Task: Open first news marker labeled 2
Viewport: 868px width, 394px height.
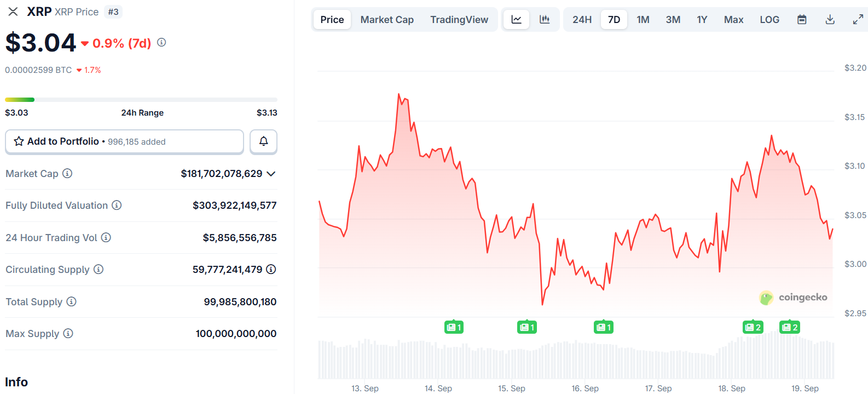Action: (x=753, y=327)
